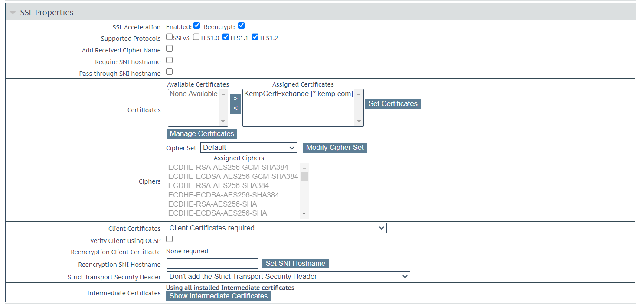The width and height of the screenshot is (644, 304).
Task: Enable the TLS1.0 protocol checkbox
Action: click(x=196, y=37)
